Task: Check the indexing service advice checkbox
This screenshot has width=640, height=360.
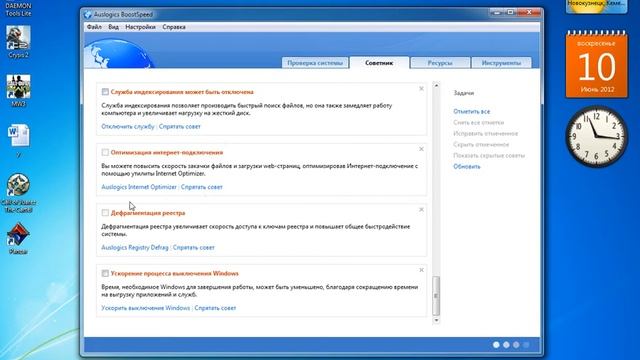Action: pos(105,92)
